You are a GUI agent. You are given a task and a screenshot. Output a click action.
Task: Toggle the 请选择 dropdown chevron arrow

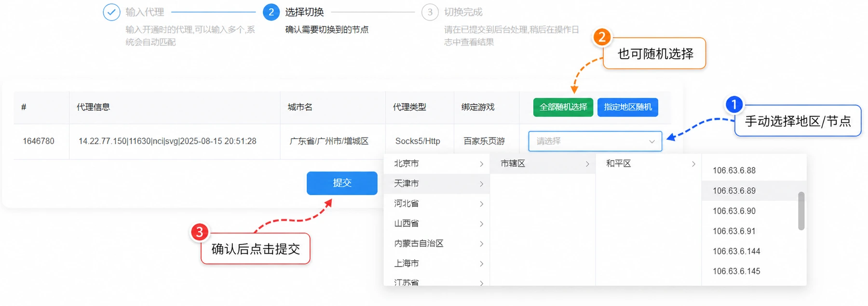click(651, 142)
